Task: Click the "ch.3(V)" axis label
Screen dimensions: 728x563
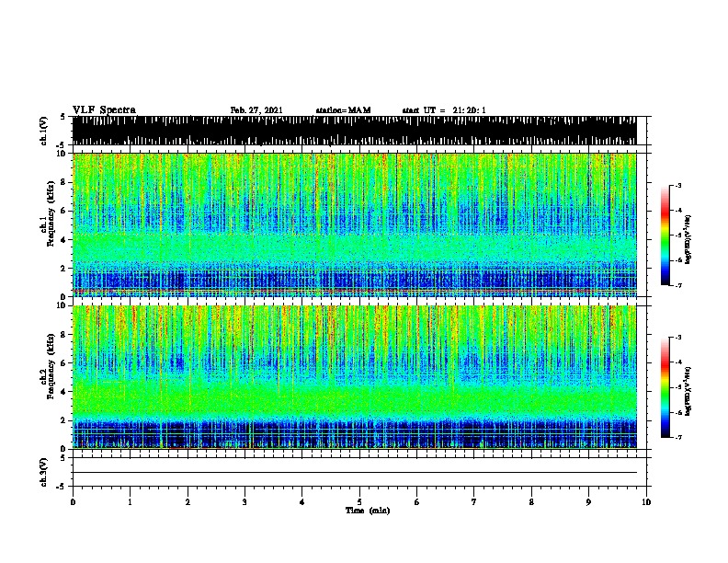Action: click(x=44, y=472)
